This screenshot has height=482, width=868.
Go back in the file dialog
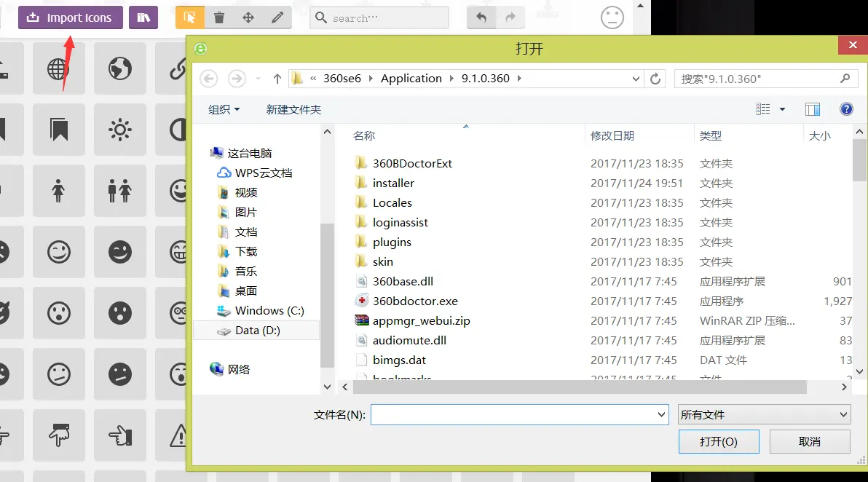209,79
